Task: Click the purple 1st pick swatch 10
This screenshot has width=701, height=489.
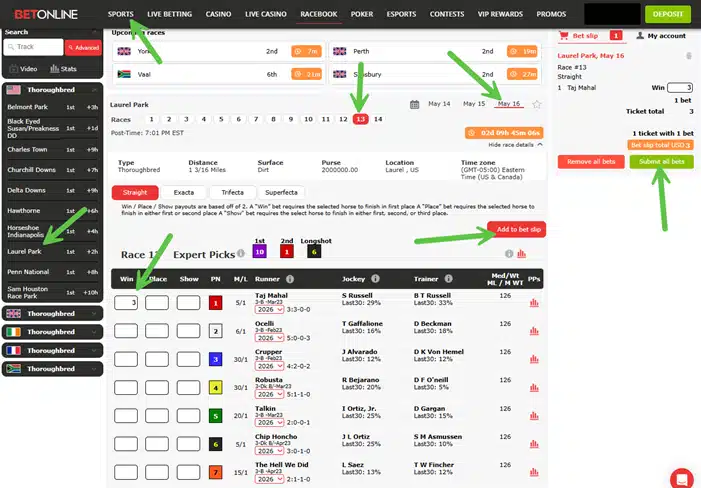Action: 259,252
